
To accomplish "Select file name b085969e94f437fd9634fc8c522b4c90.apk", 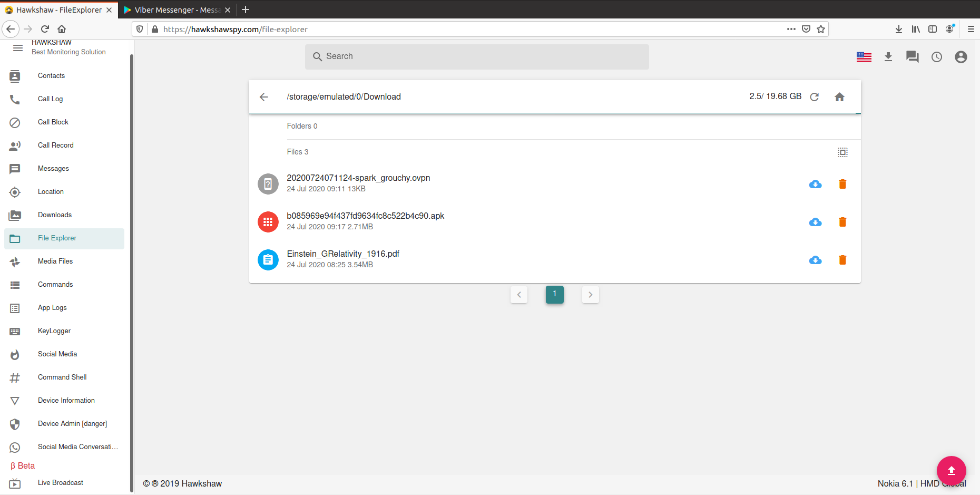I will click(x=366, y=216).
